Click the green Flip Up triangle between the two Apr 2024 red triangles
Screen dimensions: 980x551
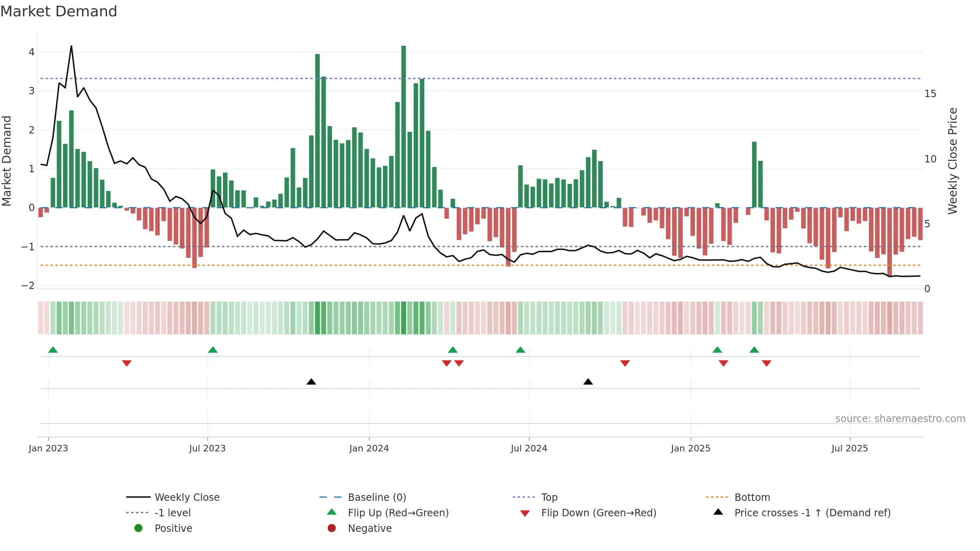(453, 350)
